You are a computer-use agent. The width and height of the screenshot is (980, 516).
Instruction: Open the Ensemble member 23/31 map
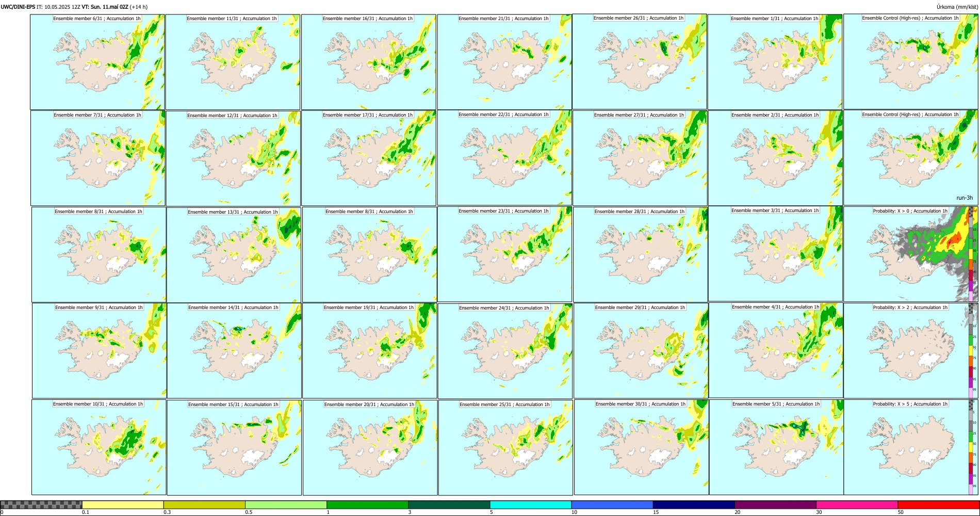pyautogui.click(x=505, y=254)
